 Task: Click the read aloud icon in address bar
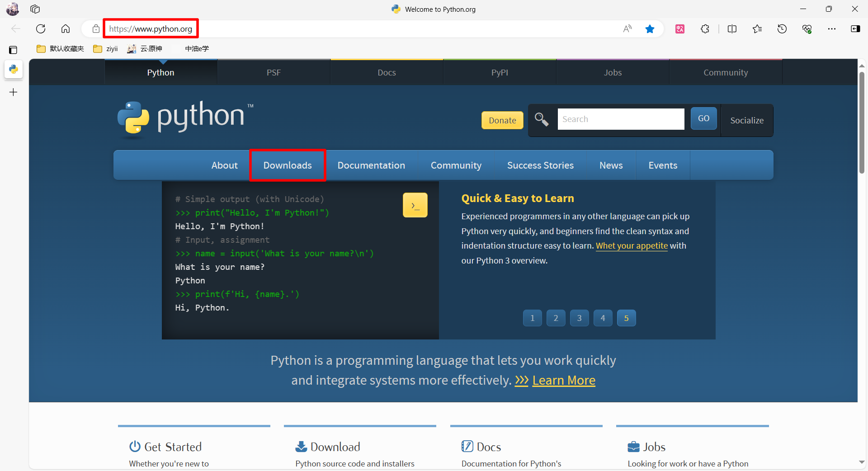627,29
